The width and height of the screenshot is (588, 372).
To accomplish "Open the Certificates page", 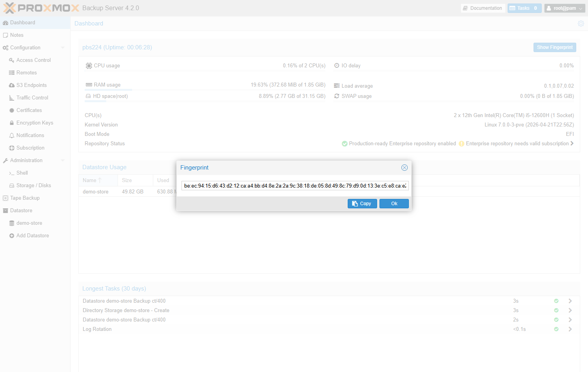I will pos(35,110).
